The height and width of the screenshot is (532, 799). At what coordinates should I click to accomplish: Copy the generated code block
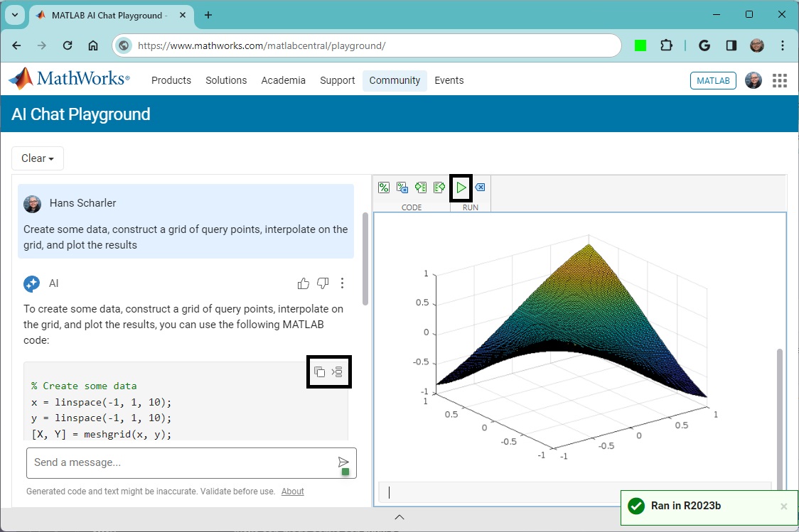320,371
